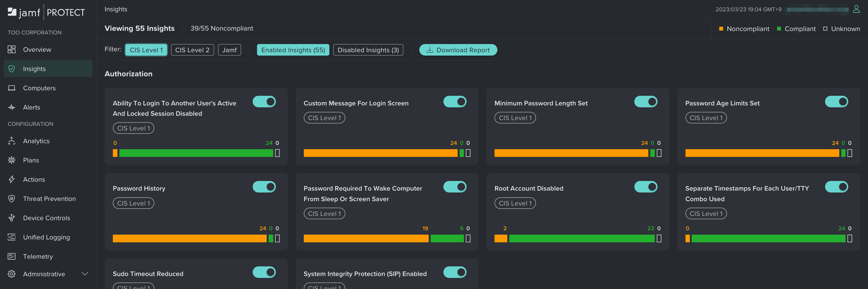Open the Telemetry menu item
The image size is (868, 289).
pyautogui.click(x=38, y=257)
